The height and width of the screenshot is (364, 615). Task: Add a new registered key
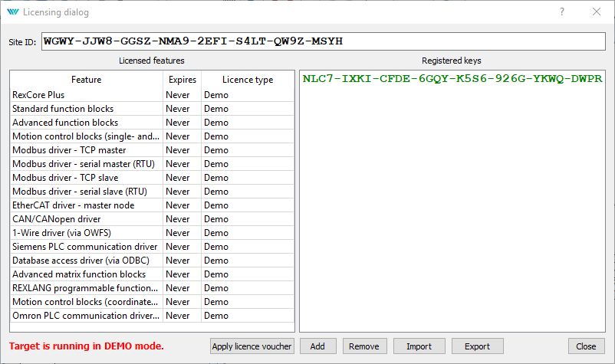317,346
